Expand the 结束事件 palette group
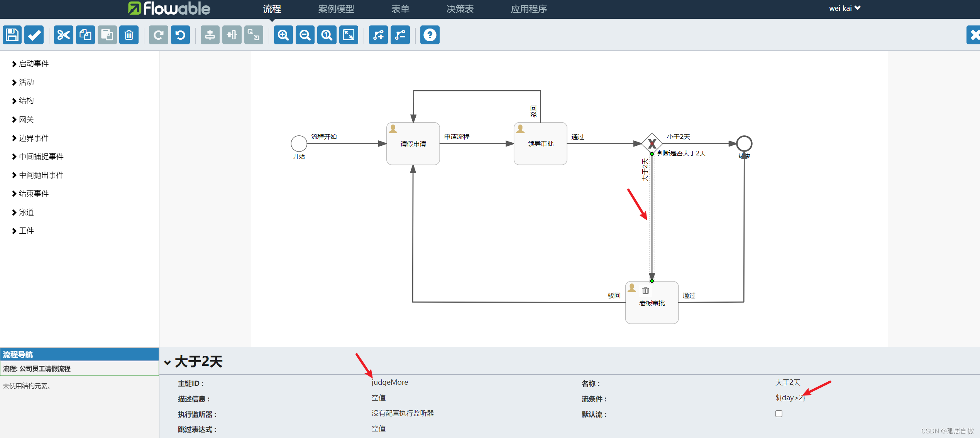The height and width of the screenshot is (438, 980). click(x=30, y=194)
